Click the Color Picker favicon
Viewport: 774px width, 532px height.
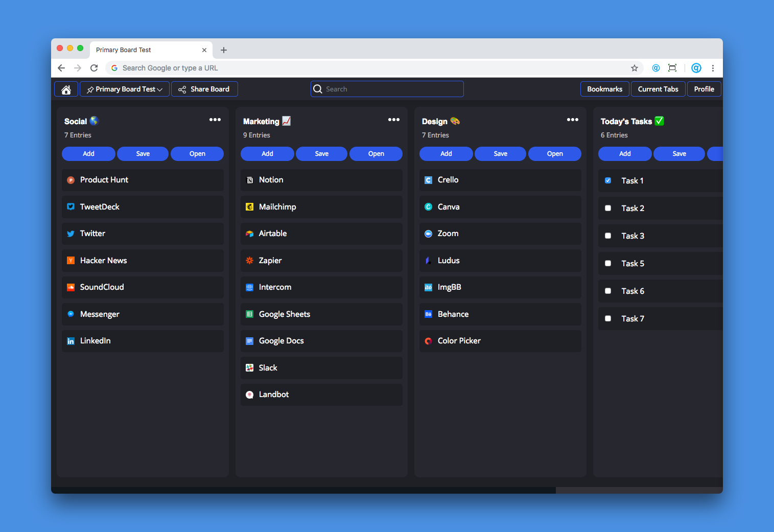[x=429, y=341]
